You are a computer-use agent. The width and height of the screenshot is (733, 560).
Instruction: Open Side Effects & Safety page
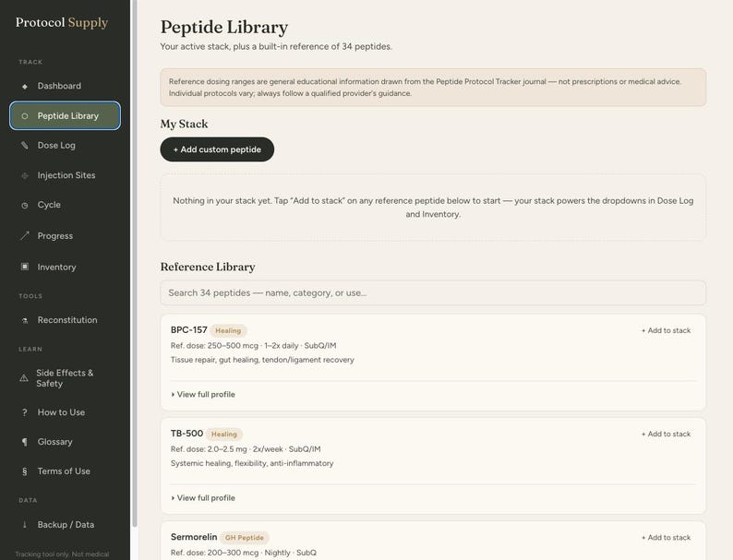click(x=65, y=378)
